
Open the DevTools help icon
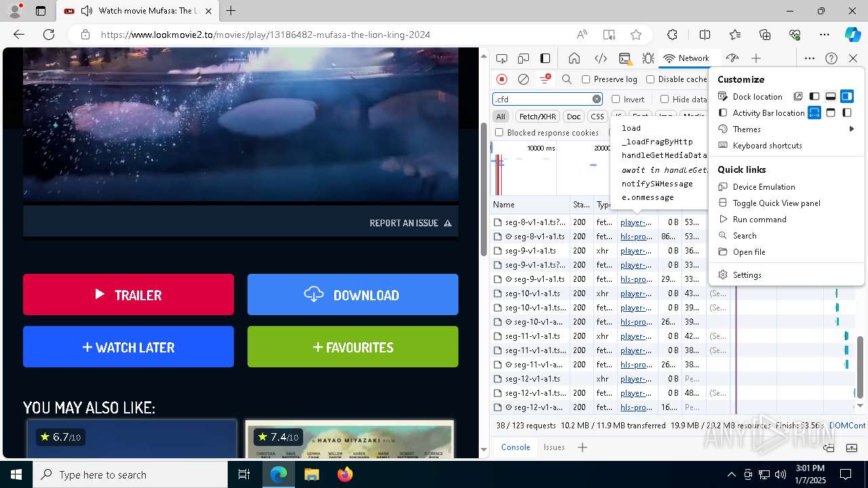831,58
